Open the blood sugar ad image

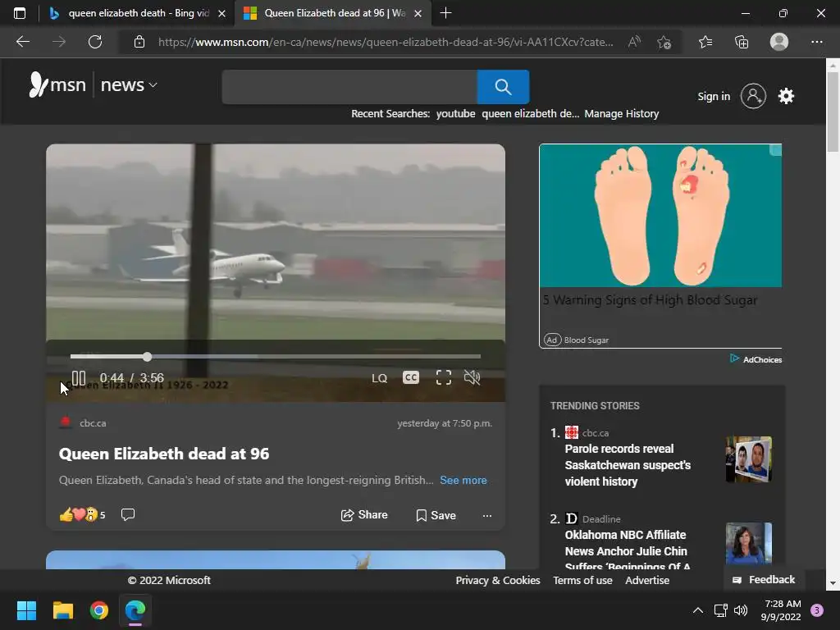pos(660,216)
